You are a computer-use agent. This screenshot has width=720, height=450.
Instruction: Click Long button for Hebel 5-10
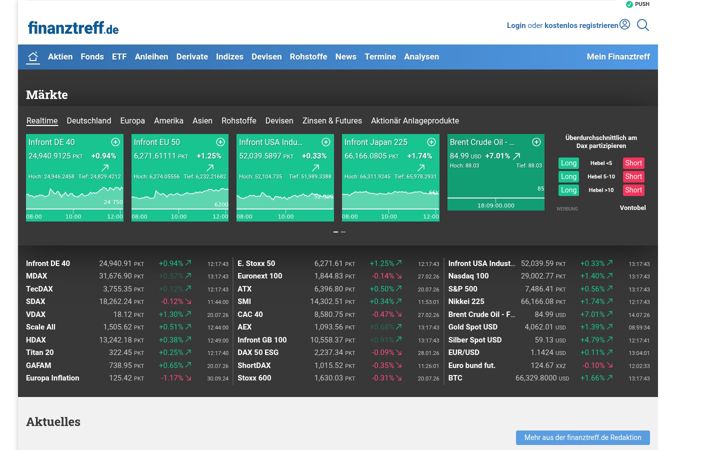[x=568, y=176]
